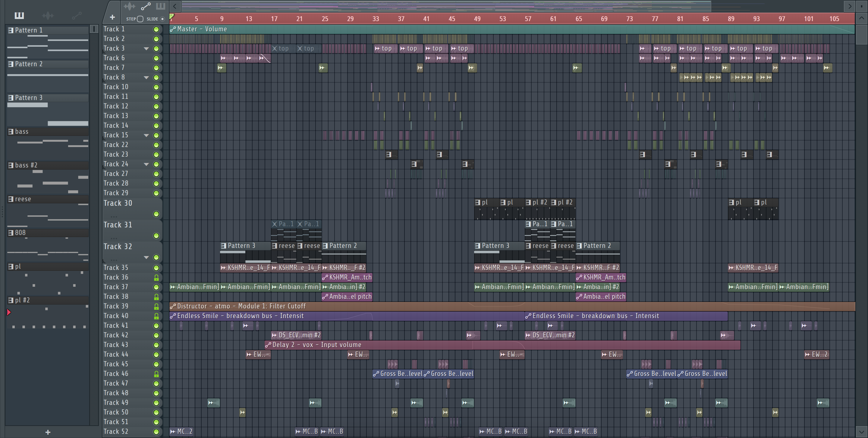Screen dimensions: 868x438
Task: Click bar 73 on the timeline ruler
Action: (x=629, y=19)
